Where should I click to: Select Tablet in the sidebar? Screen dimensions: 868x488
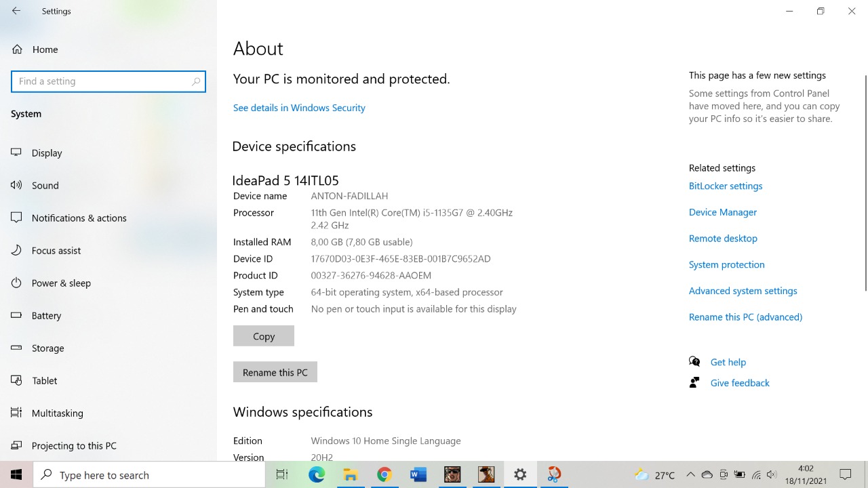(x=108, y=380)
